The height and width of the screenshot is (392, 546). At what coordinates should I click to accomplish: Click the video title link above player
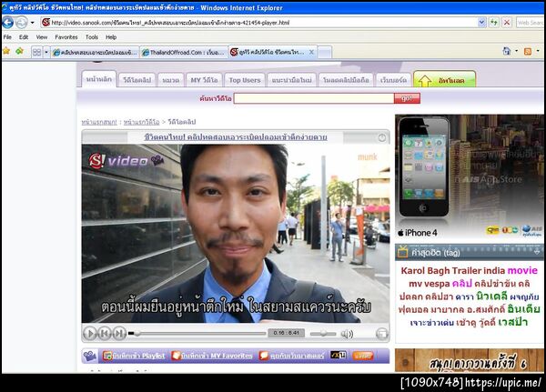point(236,137)
